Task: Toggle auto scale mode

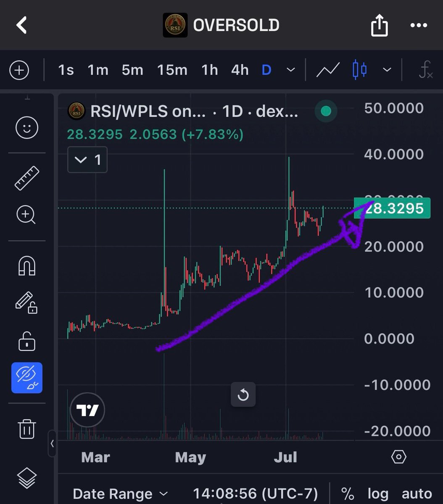Action: (417, 494)
